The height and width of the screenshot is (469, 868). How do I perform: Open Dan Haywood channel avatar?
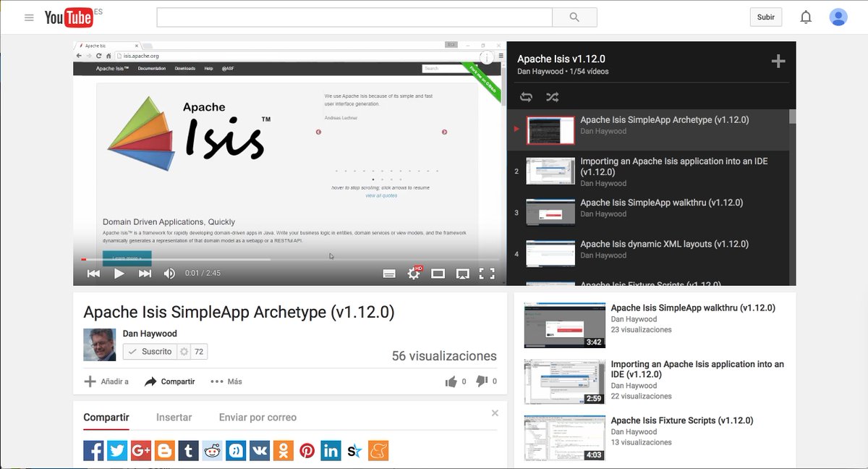[x=100, y=345]
